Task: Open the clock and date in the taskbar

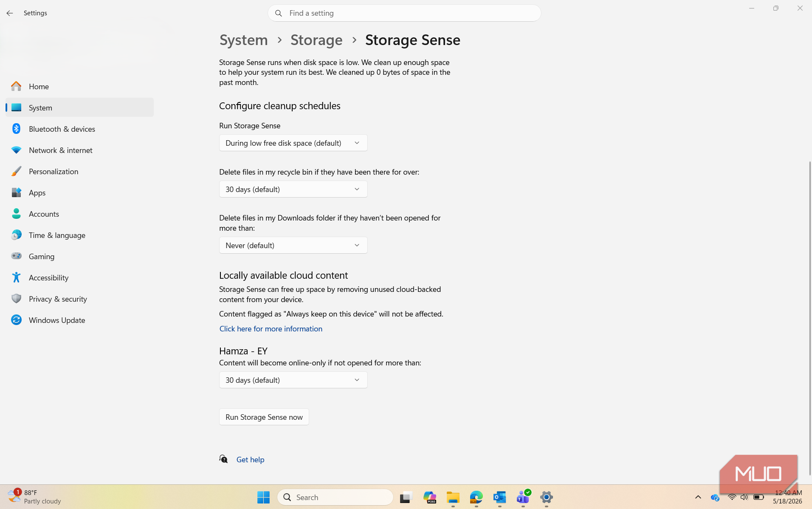Action: click(x=788, y=497)
